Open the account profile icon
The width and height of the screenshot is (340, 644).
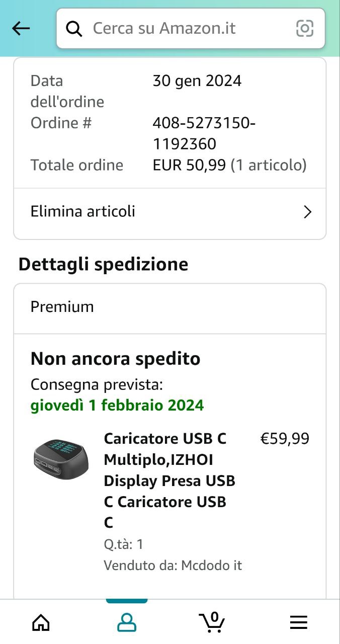127,623
